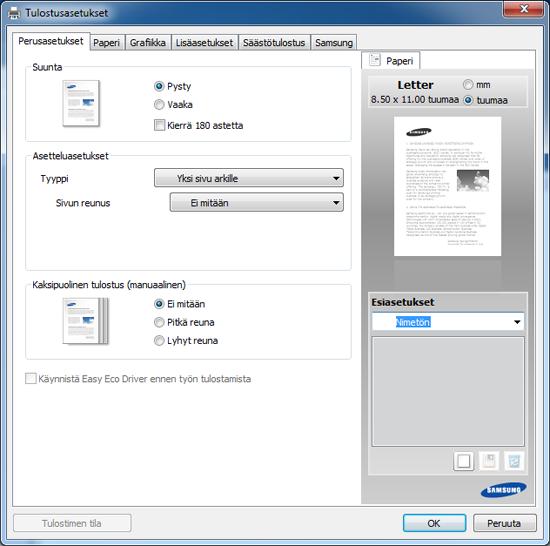Viewport: 550px width, 546px height.
Task: Click the orientation page preview icon
Action: tap(81, 103)
